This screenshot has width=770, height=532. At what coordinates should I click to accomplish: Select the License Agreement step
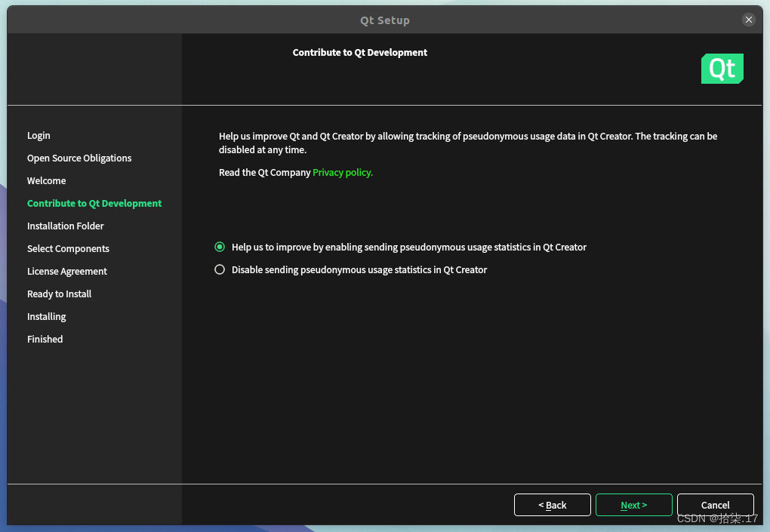click(66, 271)
